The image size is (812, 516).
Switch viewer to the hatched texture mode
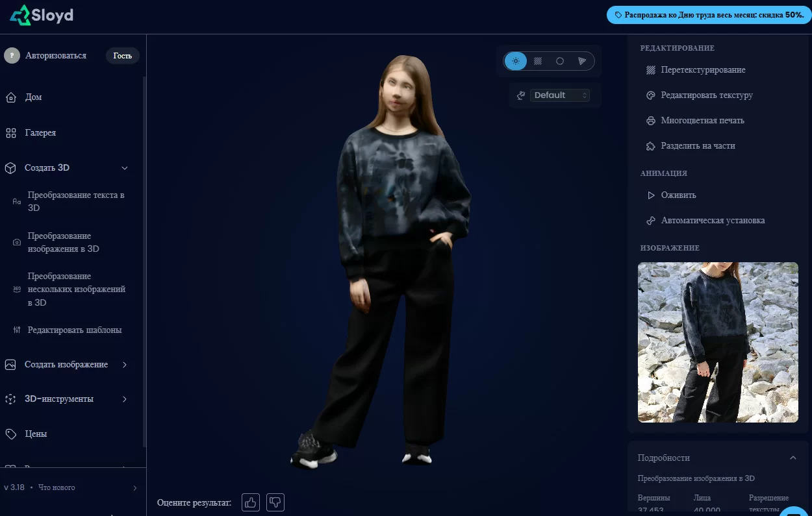(538, 61)
